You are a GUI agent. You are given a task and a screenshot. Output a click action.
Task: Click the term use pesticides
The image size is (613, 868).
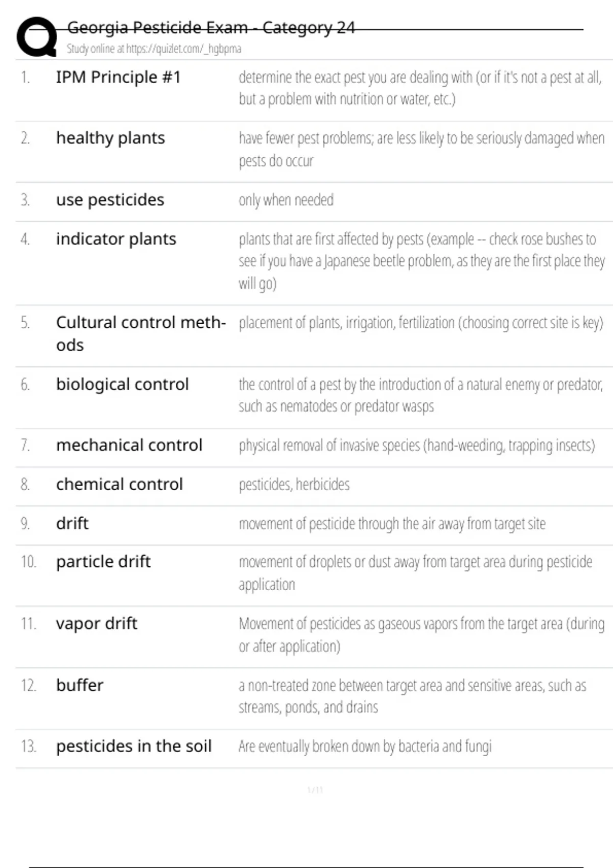click(x=110, y=200)
